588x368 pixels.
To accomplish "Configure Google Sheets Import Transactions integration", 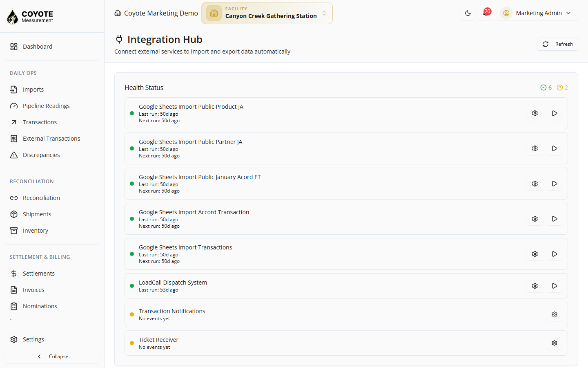I will pos(535,254).
